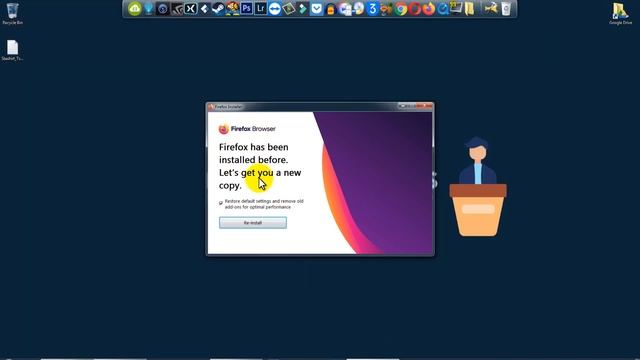Launch Steam from the dock
640x360 pixels.
[x=218, y=9]
